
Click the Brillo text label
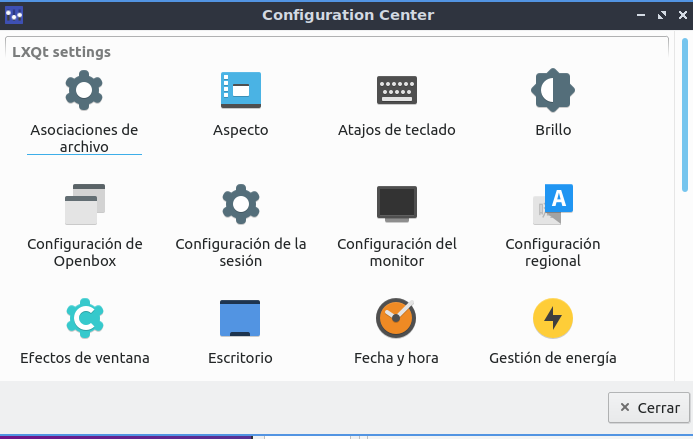click(552, 130)
